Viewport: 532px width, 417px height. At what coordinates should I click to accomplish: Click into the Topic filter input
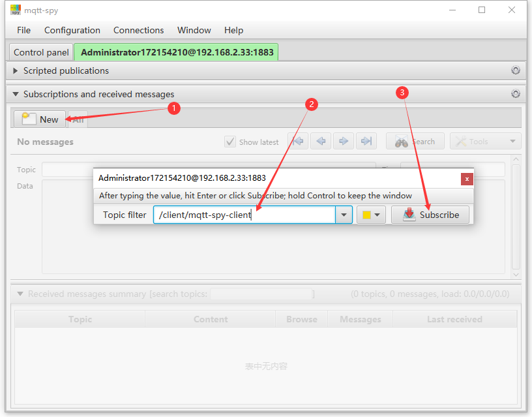[244, 215]
